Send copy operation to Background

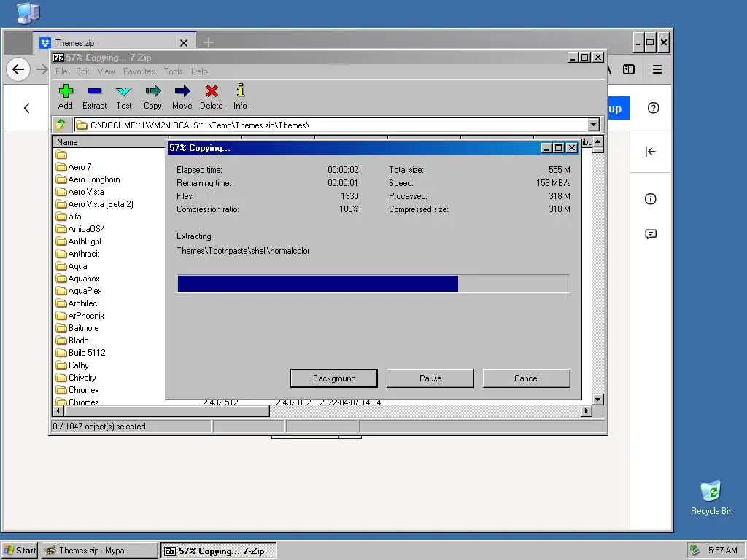click(334, 378)
